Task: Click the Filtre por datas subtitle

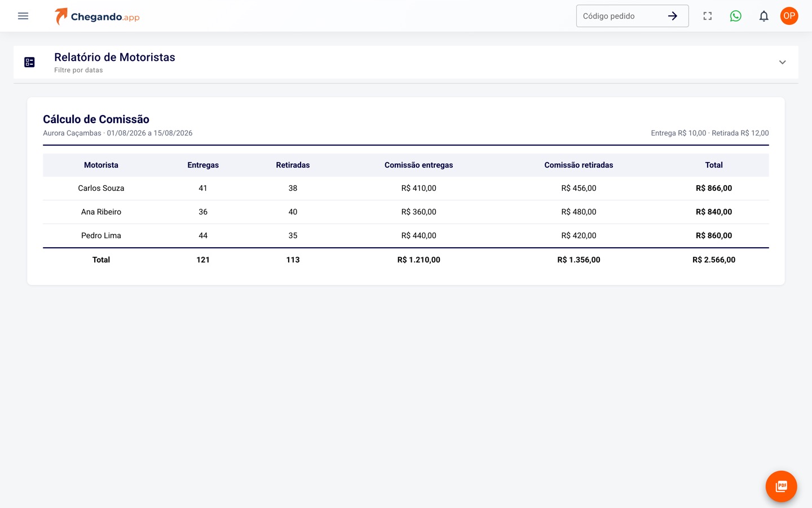Action: (x=78, y=70)
